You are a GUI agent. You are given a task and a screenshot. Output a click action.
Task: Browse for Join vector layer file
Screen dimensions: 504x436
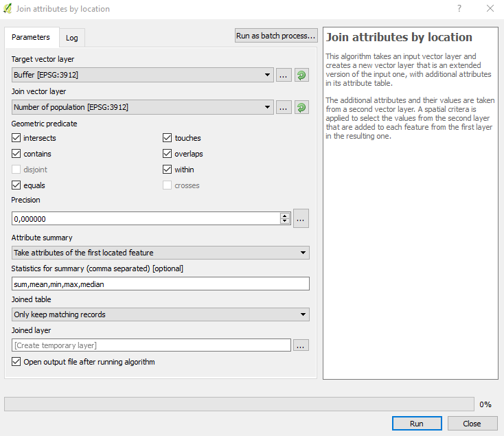click(x=284, y=107)
